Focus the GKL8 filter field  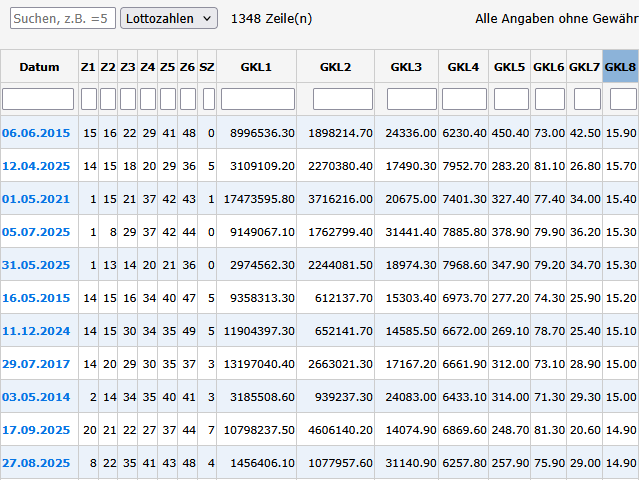coord(624,99)
